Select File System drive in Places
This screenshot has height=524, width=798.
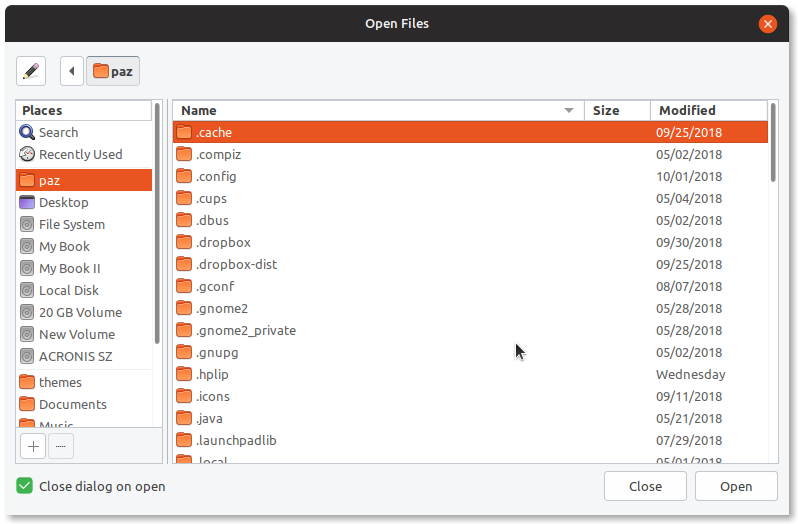(x=84, y=224)
